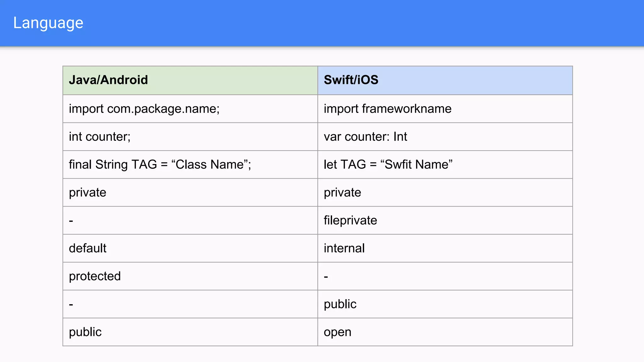The height and width of the screenshot is (362, 644).
Task: Select the Swift/iOS column header
Action: [x=351, y=80]
